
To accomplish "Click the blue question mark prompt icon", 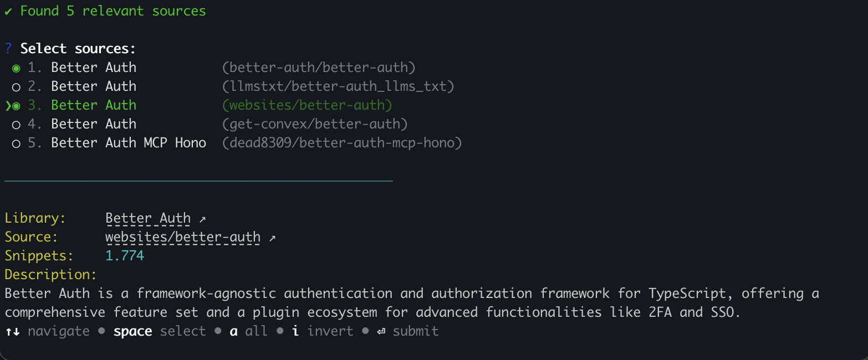I will 7,48.
